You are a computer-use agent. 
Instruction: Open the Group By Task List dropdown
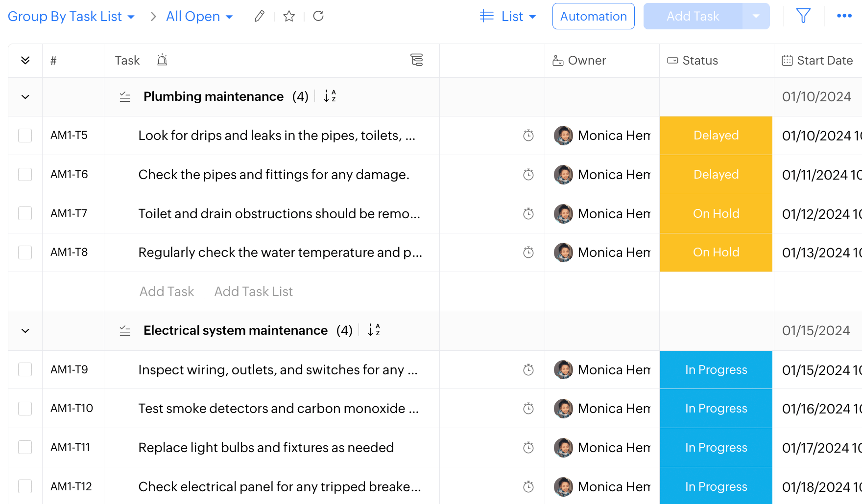(x=71, y=17)
